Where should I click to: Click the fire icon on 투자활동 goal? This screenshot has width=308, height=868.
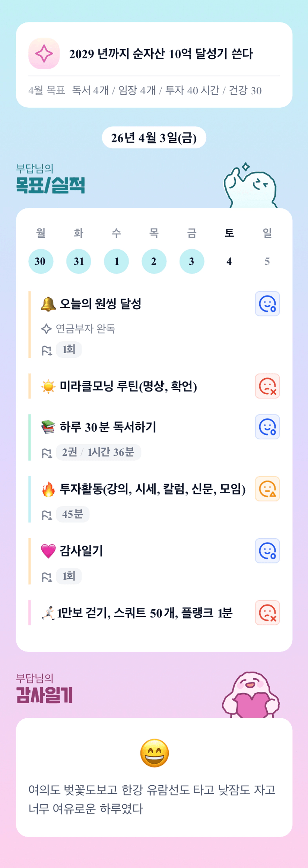48,489
